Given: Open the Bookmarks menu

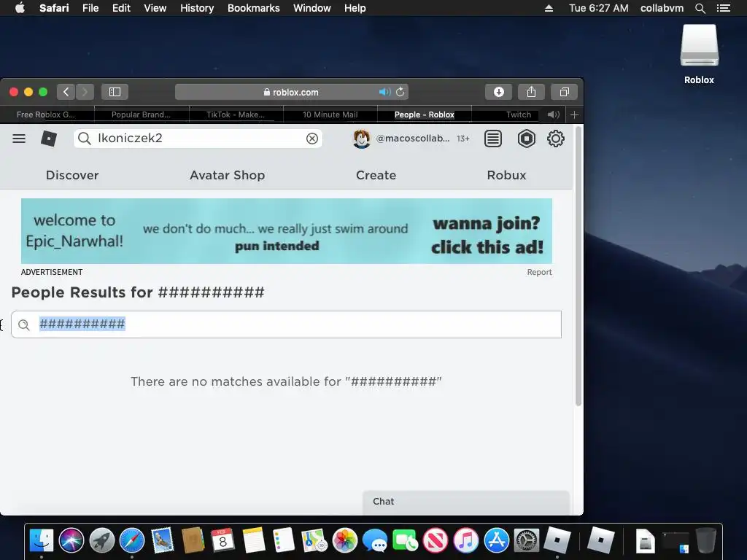Looking at the screenshot, I should [253, 8].
